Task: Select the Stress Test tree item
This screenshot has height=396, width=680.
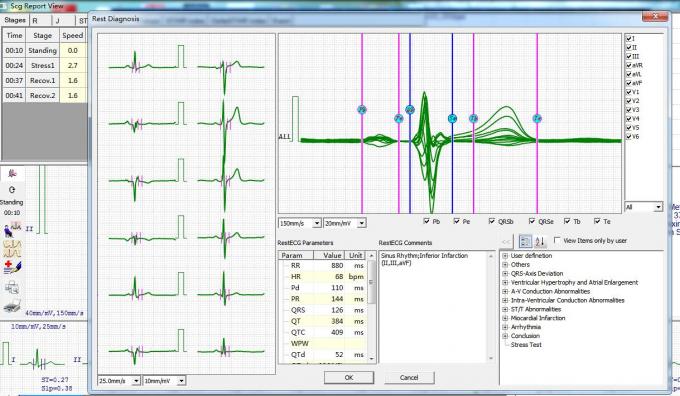Action: [526, 345]
